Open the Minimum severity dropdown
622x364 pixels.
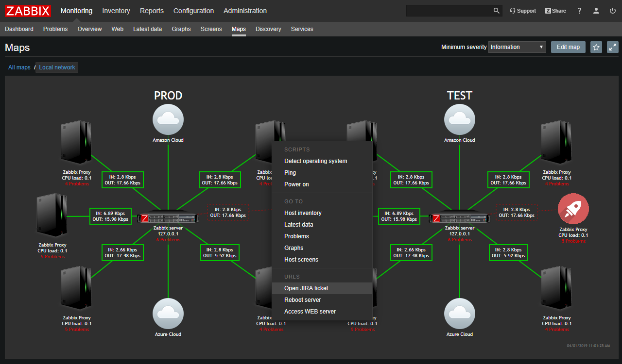517,47
